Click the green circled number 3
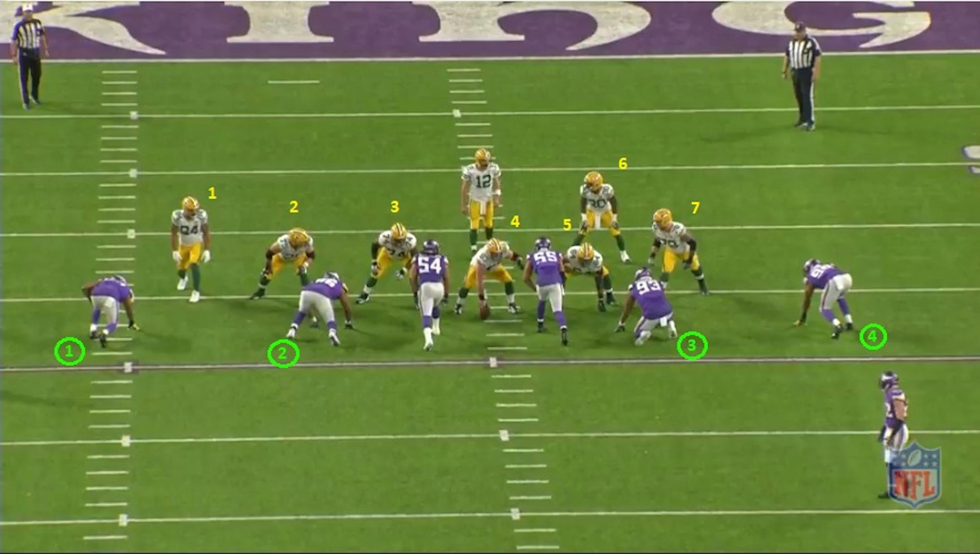This screenshot has width=980, height=554. tap(692, 346)
